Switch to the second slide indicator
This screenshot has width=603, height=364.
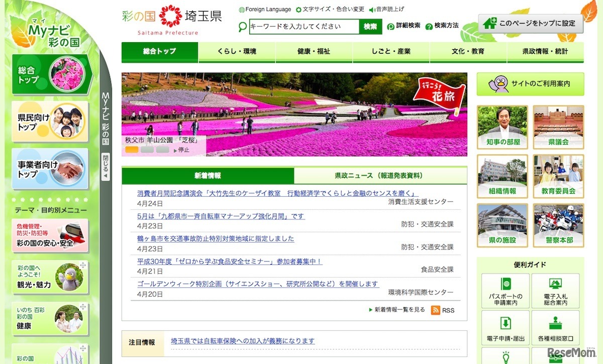coord(147,149)
